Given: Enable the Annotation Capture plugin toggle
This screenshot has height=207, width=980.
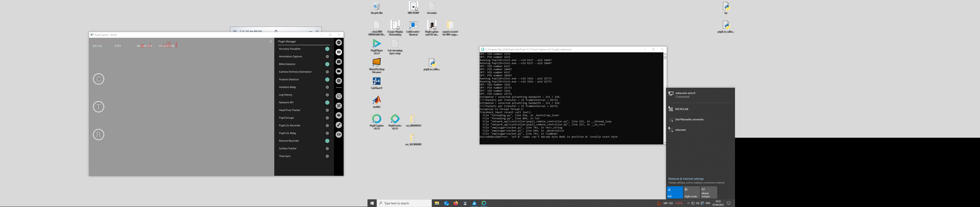Looking at the screenshot, I should pyautogui.click(x=327, y=56).
